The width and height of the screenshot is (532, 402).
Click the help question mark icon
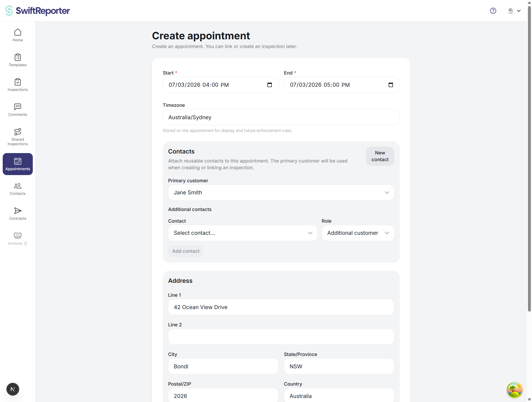(x=493, y=11)
